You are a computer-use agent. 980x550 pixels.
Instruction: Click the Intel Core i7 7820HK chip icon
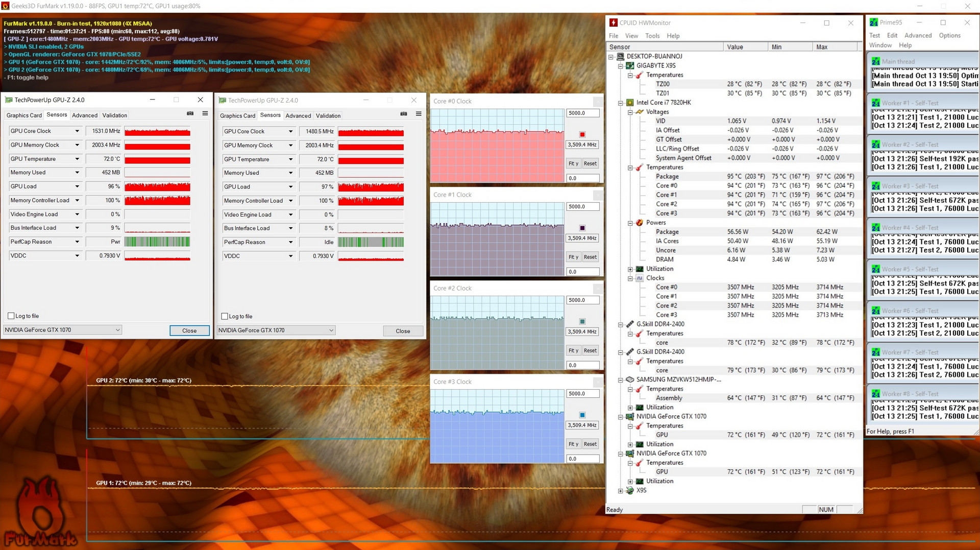pos(630,103)
